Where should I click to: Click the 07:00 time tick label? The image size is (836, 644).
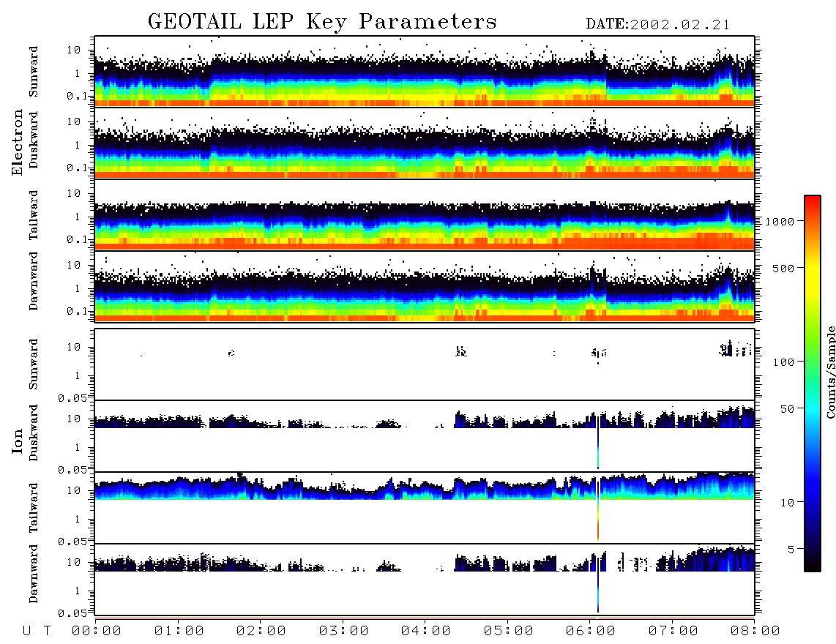click(673, 632)
